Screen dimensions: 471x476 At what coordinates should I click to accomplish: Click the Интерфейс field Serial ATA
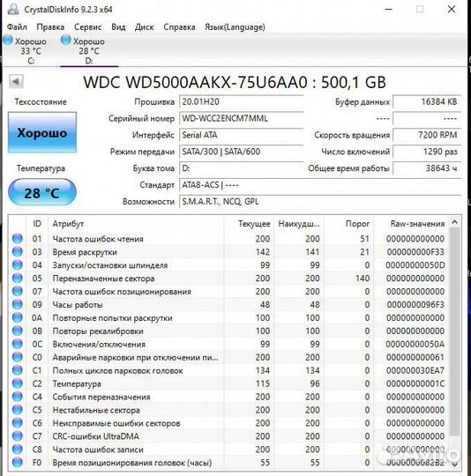(x=242, y=135)
